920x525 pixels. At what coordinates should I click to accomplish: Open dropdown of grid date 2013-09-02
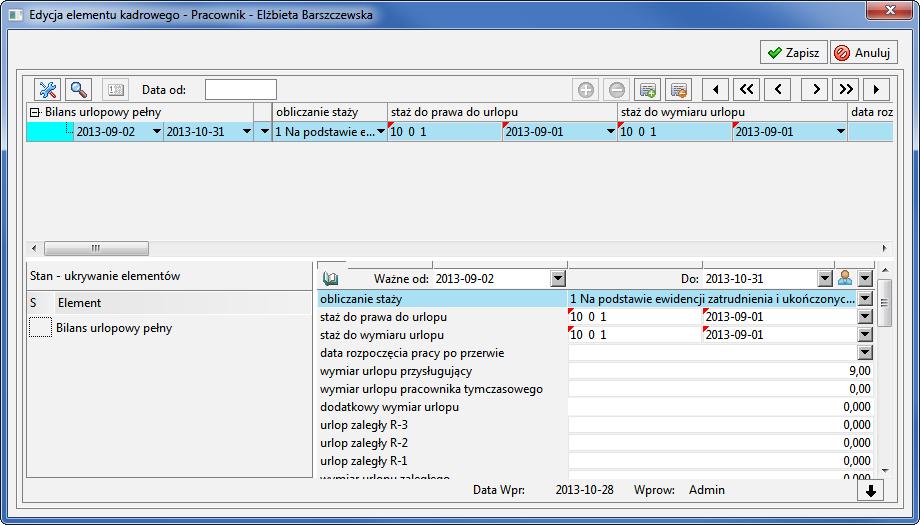(x=156, y=132)
